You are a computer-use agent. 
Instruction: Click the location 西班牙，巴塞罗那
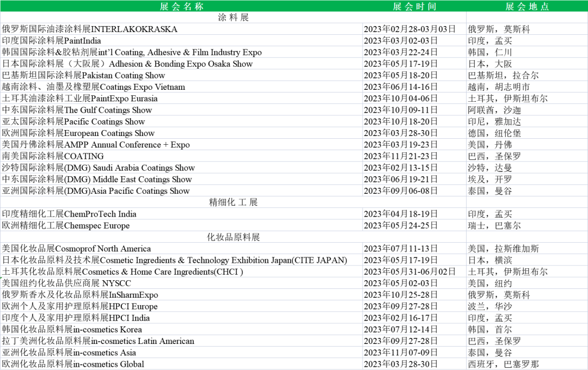pos(503,364)
